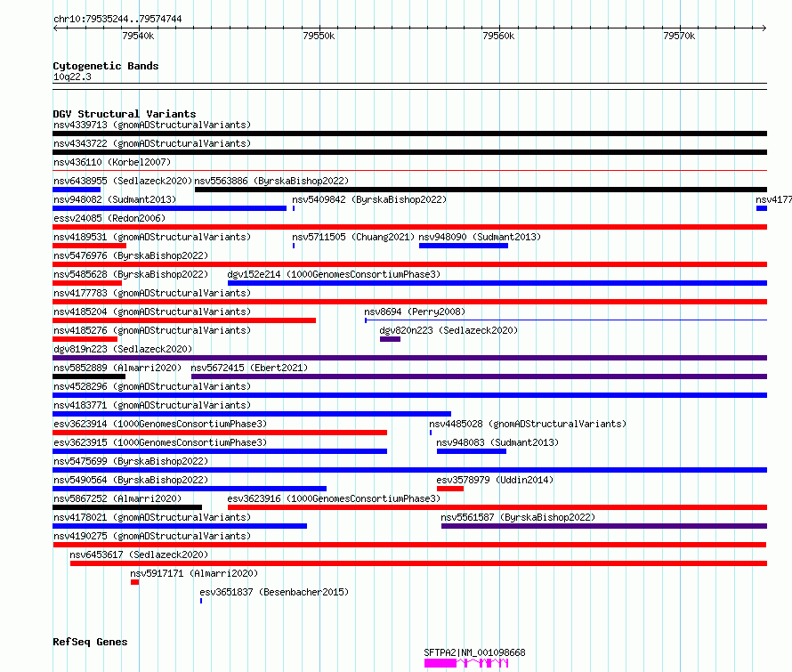Click the 79560k ruler tick label
The width and height of the screenshot is (792, 672).
tap(498, 36)
